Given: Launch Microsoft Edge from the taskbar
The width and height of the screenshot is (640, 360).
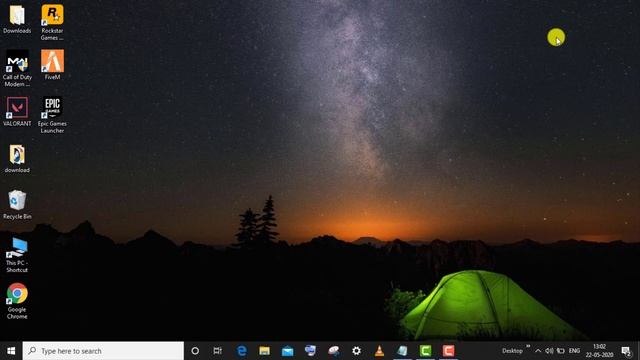Looking at the screenshot, I should coord(242,351).
